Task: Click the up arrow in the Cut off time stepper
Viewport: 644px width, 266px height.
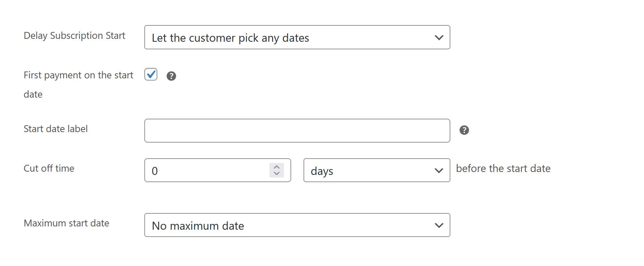Action: [277, 167]
